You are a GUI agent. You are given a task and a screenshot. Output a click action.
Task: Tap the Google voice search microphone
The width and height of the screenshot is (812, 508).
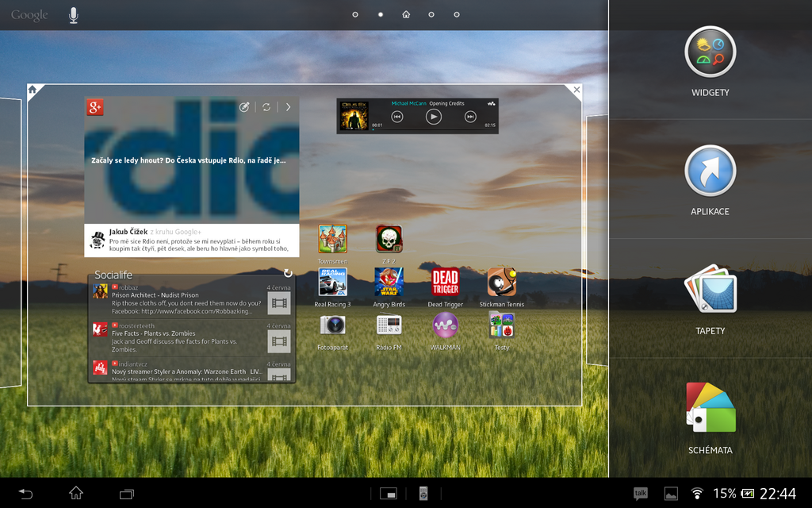(73, 14)
